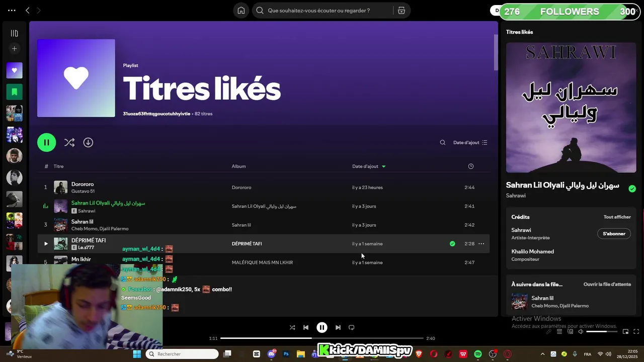Search in playlist magnifier icon
The width and height of the screenshot is (644, 362).
click(443, 142)
